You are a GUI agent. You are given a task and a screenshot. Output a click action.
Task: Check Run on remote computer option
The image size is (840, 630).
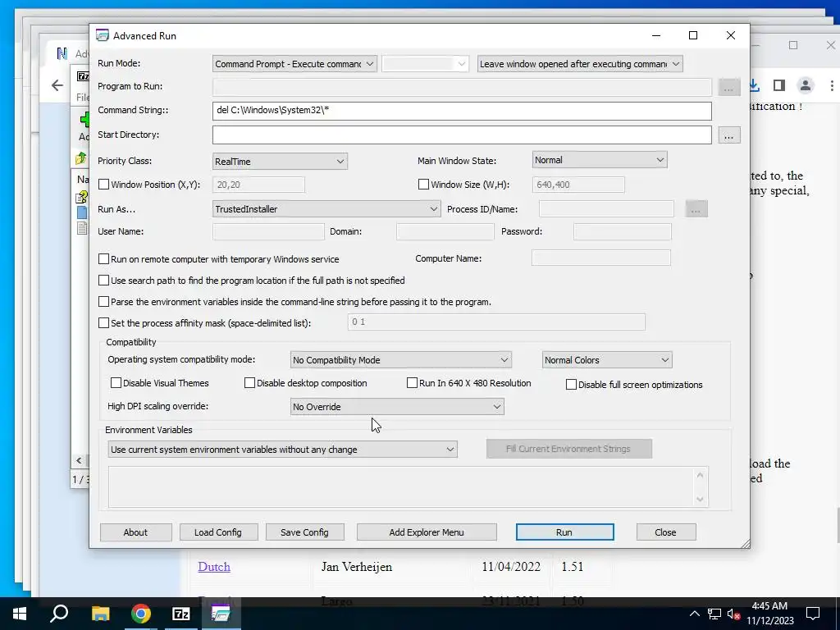point(104,258)
